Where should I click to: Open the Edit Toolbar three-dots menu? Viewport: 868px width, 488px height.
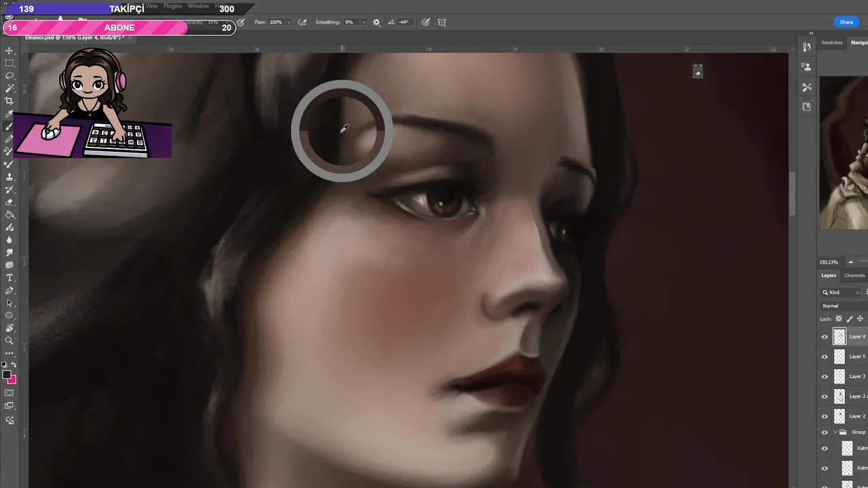pos(9,353)
